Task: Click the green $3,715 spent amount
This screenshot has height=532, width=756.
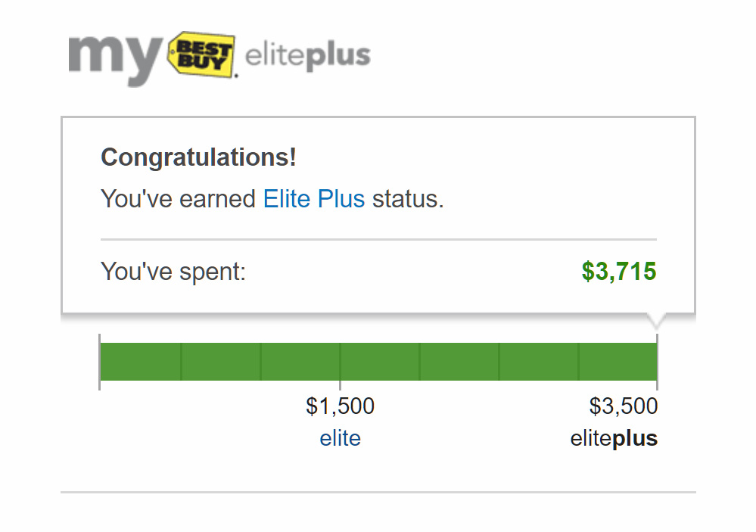Action: tap(619, 271)
